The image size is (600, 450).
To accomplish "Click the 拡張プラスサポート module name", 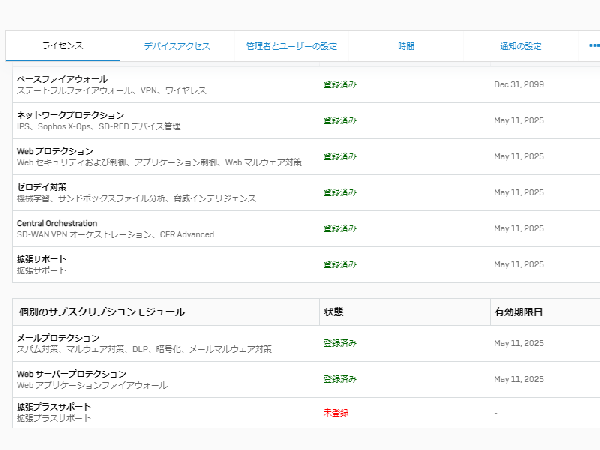I will click(x=54, y=407).
